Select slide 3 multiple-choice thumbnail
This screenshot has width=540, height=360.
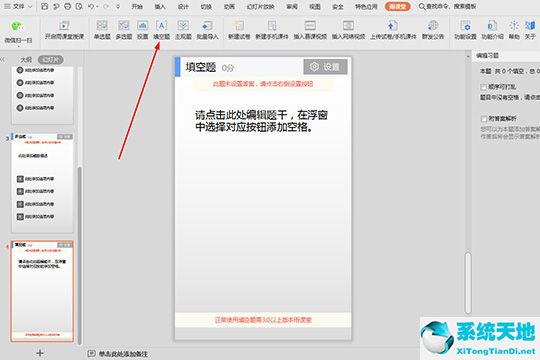click(x=42, y=182)
